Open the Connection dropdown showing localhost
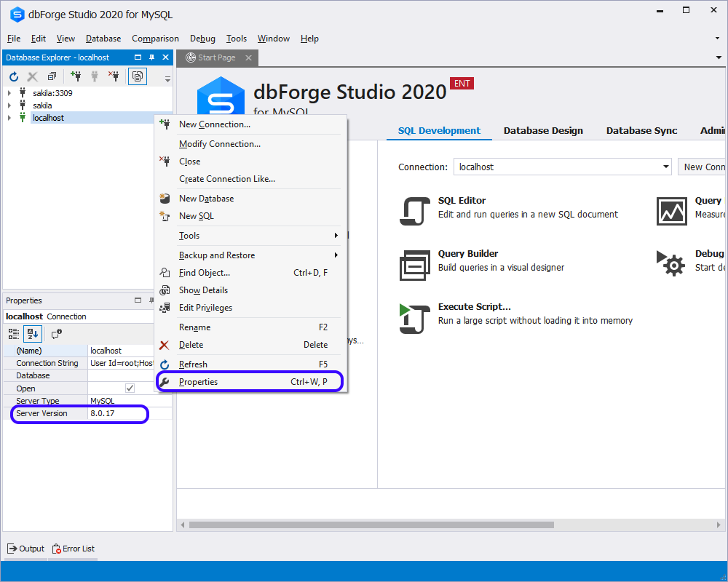Viewport: 728px width, 582px height. (665, 167)
